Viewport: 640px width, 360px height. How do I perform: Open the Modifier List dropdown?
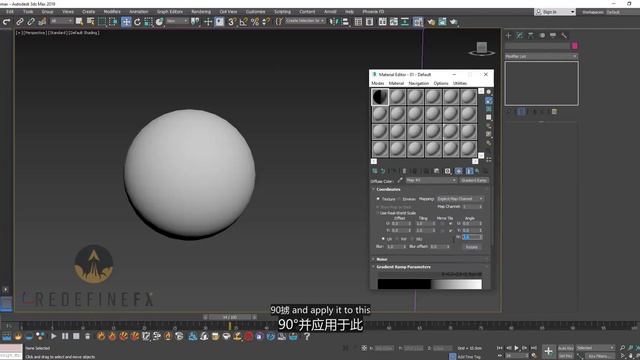coord(541,56)
